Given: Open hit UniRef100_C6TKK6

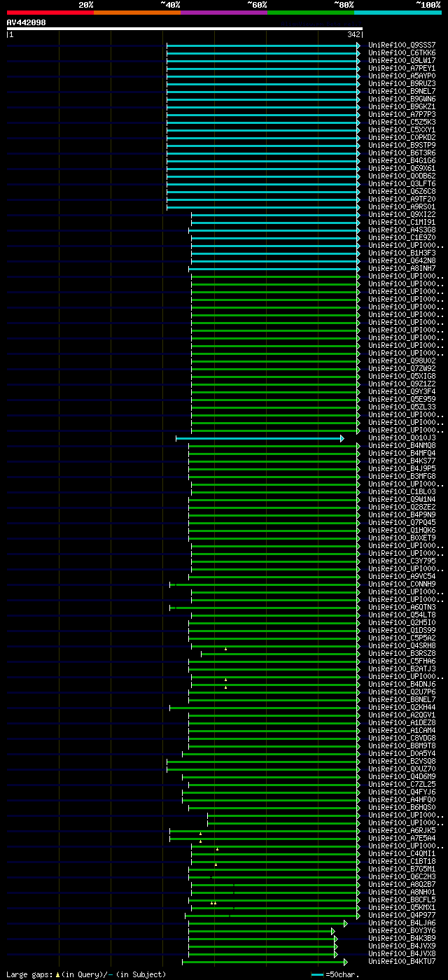Looking at the screenshot, I should [402, 52].
